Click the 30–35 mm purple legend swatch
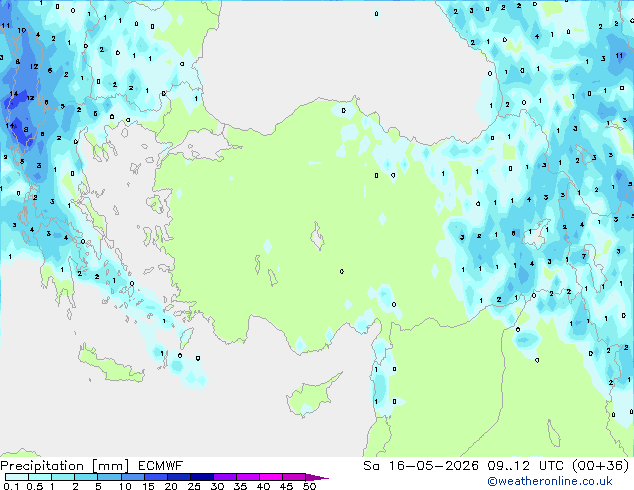The height and width of the screenshot is (490, 634). (x=225, y=477)
